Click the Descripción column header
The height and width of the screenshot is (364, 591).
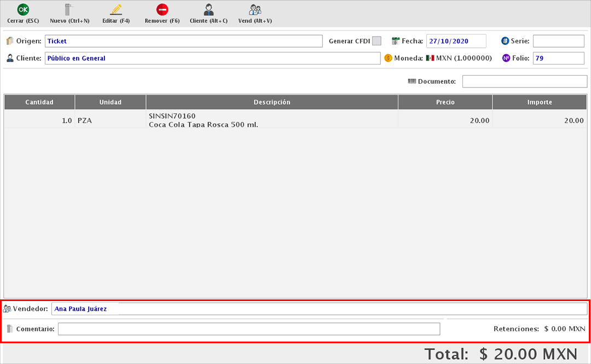click(272, 102)
